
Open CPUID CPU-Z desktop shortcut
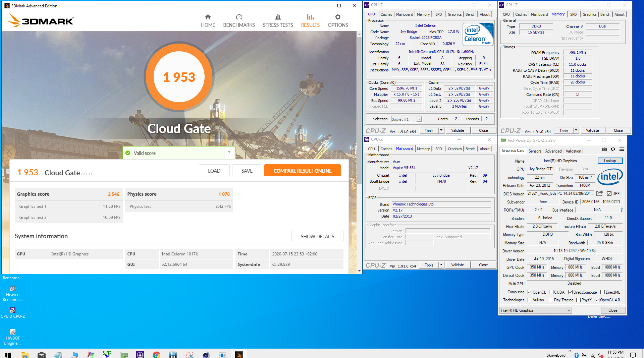13,313
